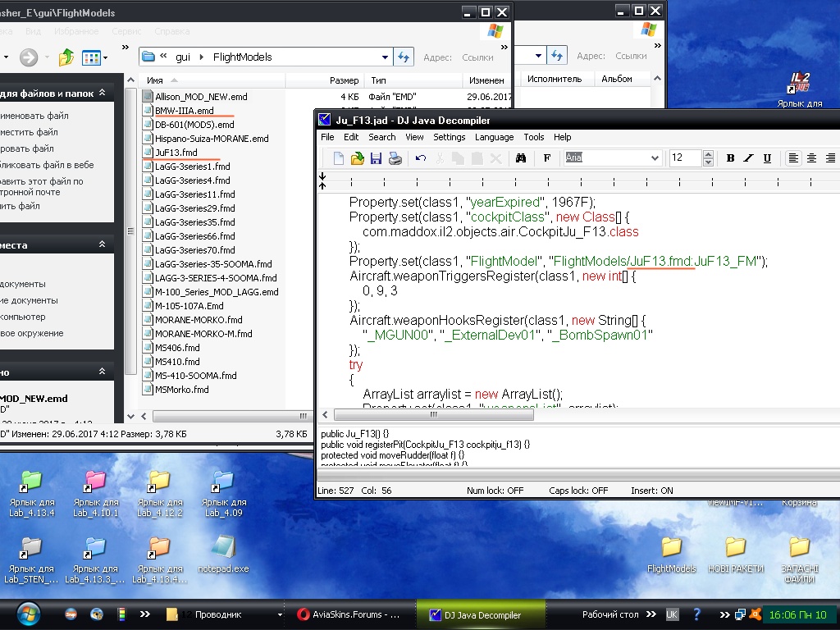Open the Language menu
The height and width of the screenshot is (630, 840).
pyautogui.click(x=494, y=137)
